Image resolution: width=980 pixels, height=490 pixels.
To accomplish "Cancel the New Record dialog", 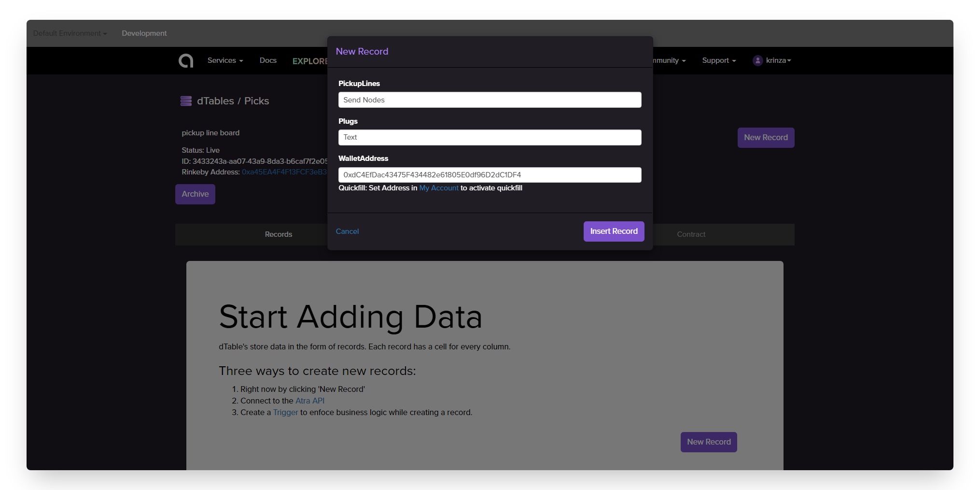I will click(x=347, y=231).
